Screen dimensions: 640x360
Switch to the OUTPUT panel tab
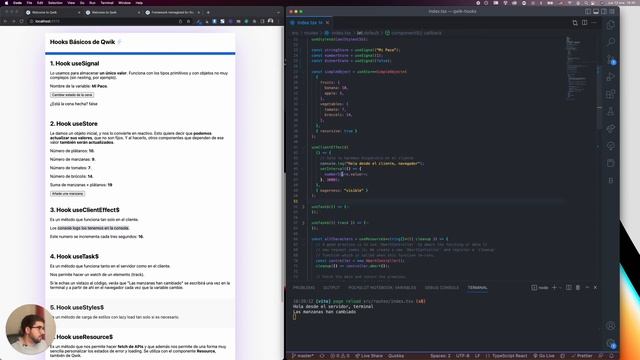[331, 287]
